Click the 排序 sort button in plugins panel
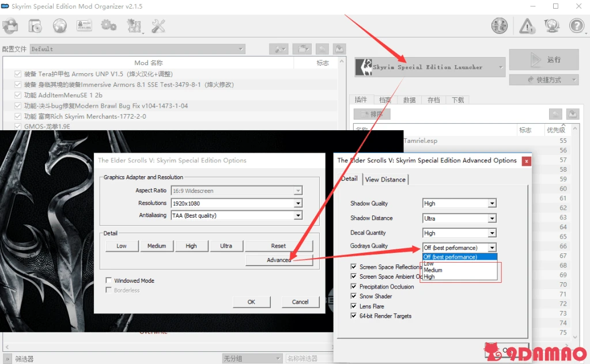Viewport: 590px width, 364px height. click(372, 114)
